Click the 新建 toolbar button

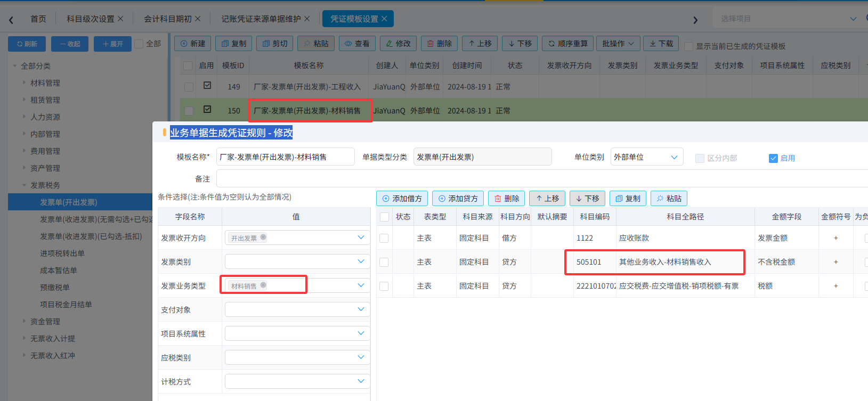[x=192, y=44]
